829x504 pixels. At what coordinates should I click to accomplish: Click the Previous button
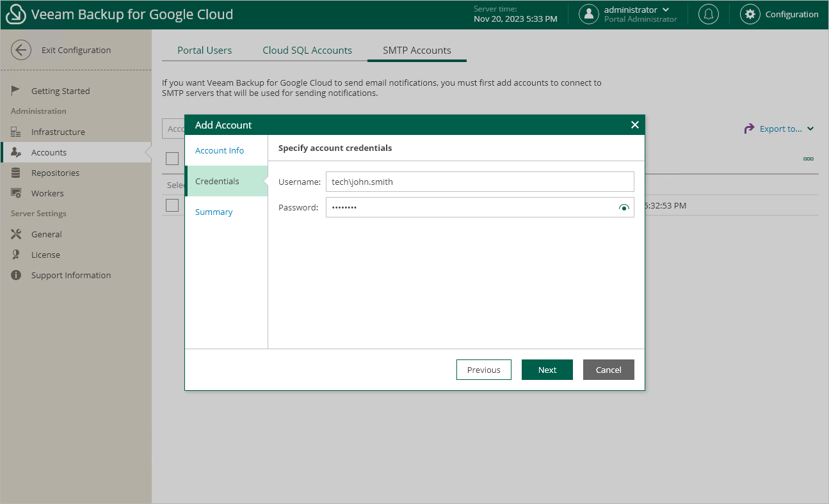tap(484, 370)
